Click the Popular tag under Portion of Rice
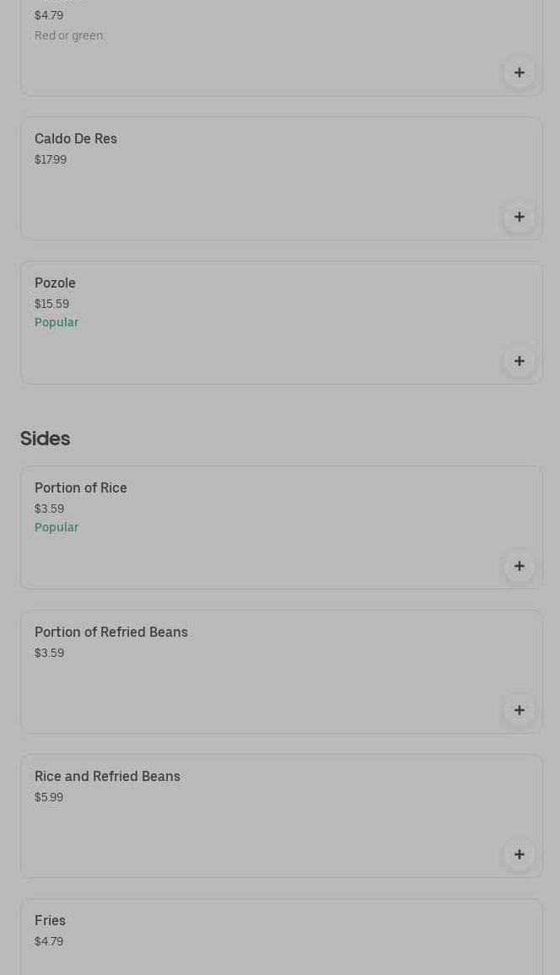 pos(57,527)
